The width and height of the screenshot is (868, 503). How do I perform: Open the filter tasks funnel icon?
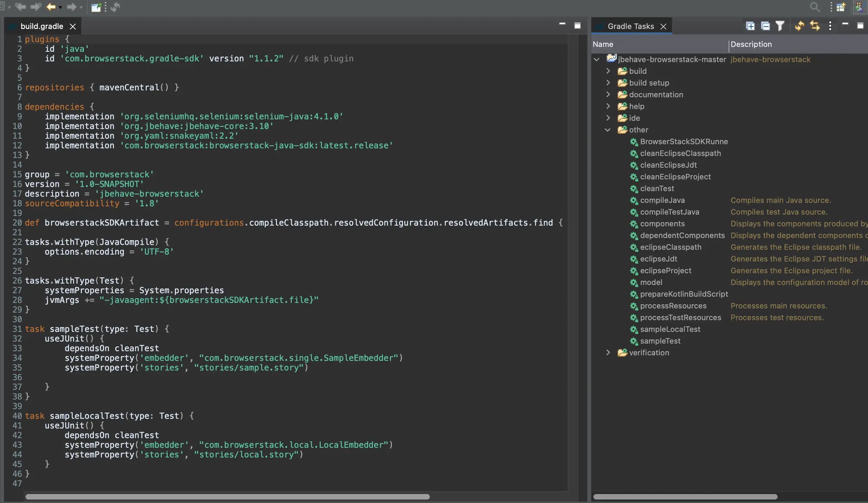click(x=780, y=26)
